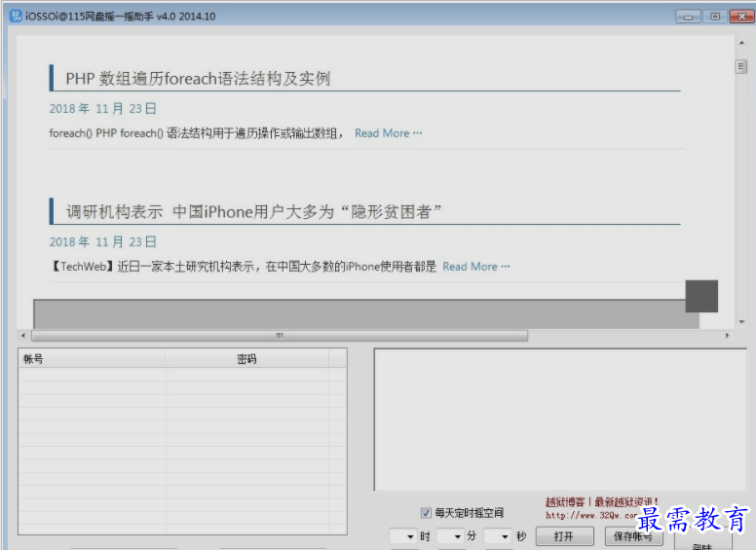Screen dimensions: 756x550
Task: Click the vertical scrollbar up arrow
Action: click(x=741, y=44)
